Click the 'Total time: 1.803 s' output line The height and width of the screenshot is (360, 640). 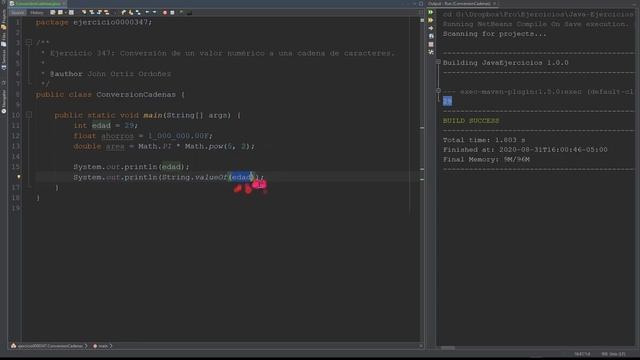pyautogui.click(x=484, y=140)
